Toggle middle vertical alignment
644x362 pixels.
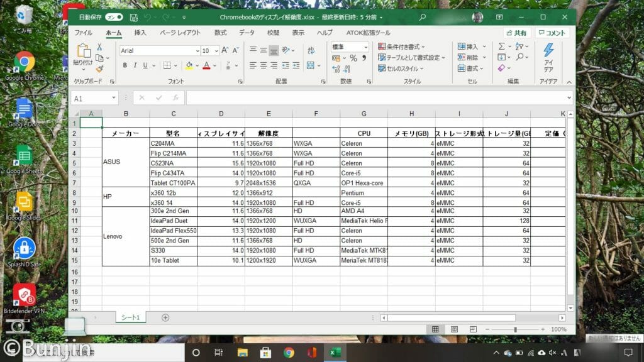tap(264, 50)
